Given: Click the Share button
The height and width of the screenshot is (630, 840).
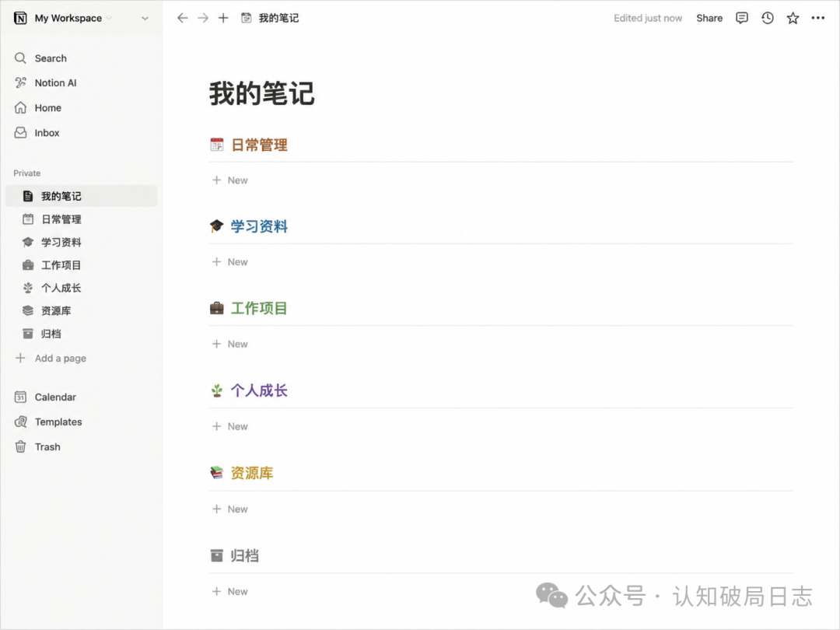Looking at the screenshot, I should click(x=709, y=18).
